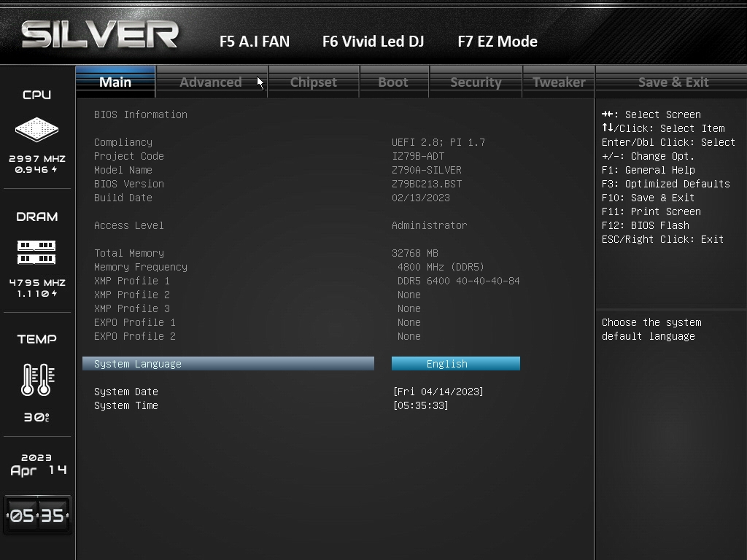This screenshot has height=560, width=747.
Task: Click the Z790A-SILVER value
Action: pos(426,169)
